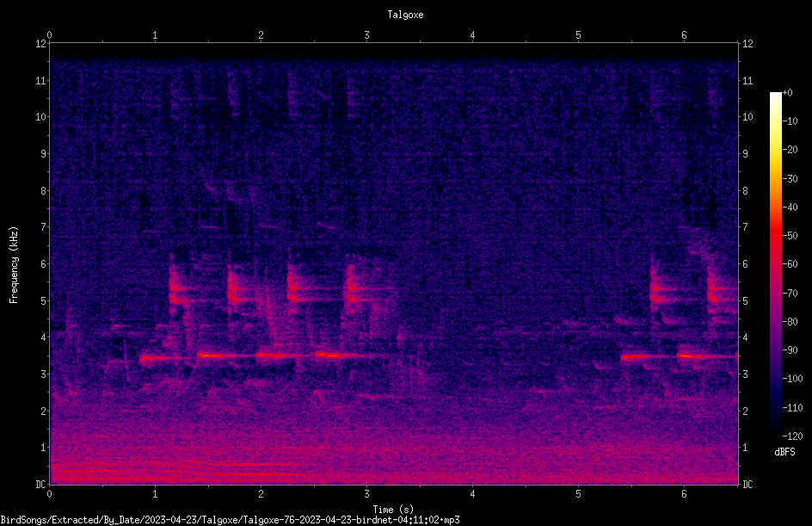Screen dimensions: 812x526
Task: Click the -120 tick label on color scale
Action: click(x=792, y=436)
